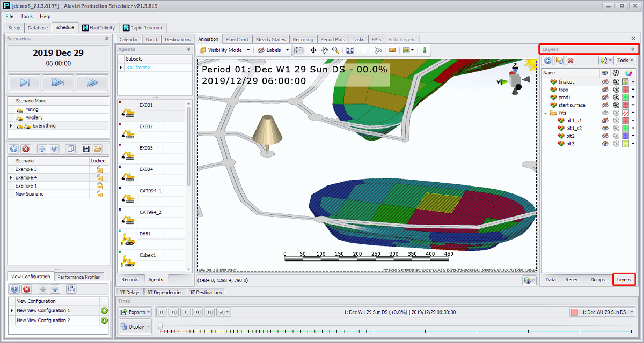Add a new layer with blue plus icon
Viewport: 644px width, 343px height.
(x=548, y=61)
